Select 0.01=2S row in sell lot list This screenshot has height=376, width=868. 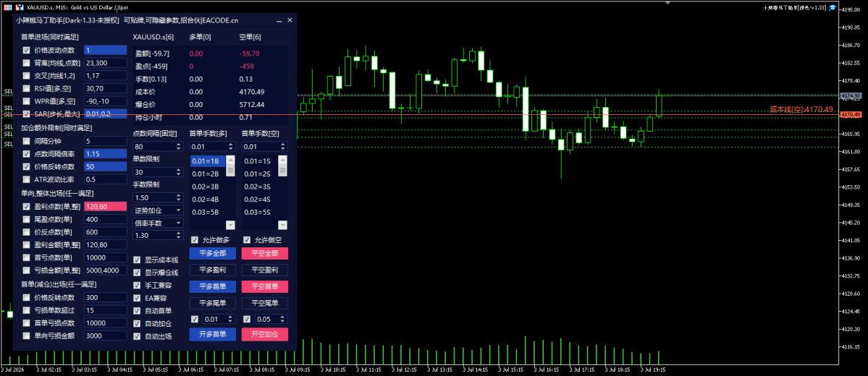tap(260, 174)
